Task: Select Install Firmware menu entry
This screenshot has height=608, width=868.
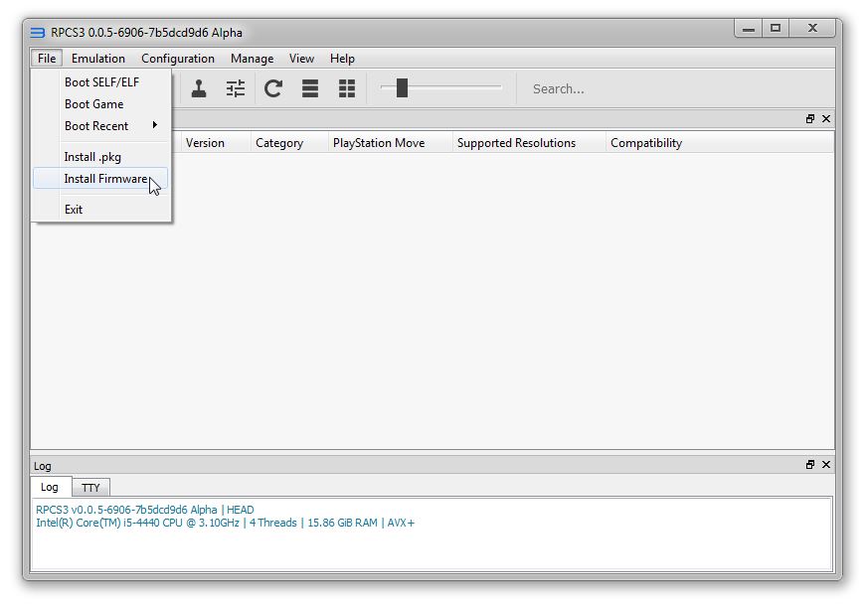Action: click(x=101, y=178)
